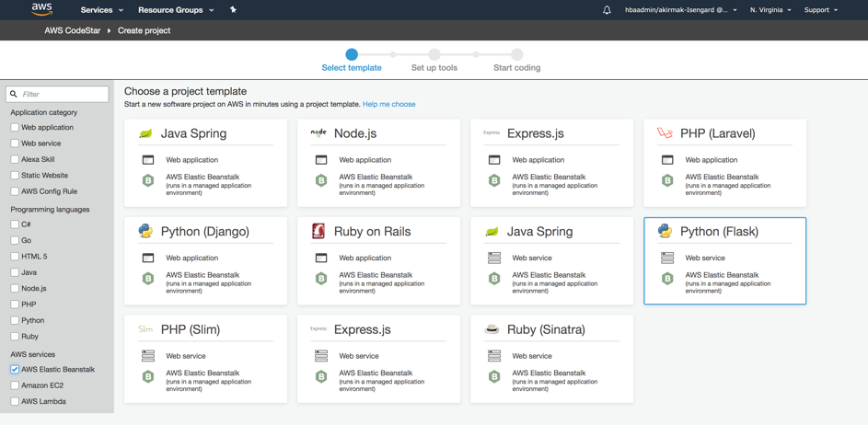Select the PHP (Slim) template title
The height and width of the screenshot is (425, 868).
(191, 330)
